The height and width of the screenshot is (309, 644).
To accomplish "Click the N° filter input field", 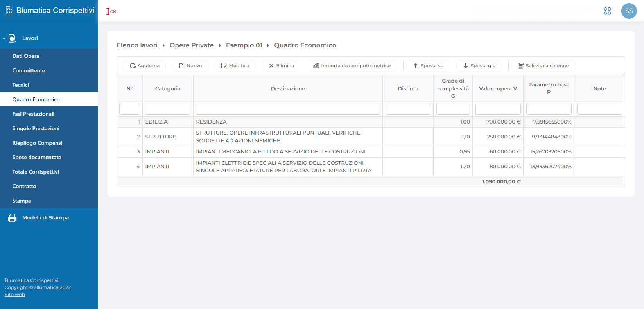I will (x=129, y=109).
